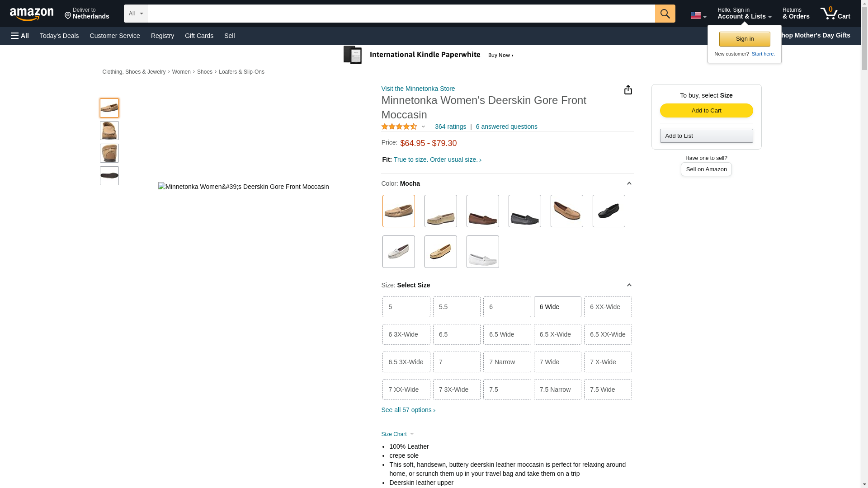Click the Add to Cart button
This screenshot has width=868, height=488.
click(x=706, y=111)
